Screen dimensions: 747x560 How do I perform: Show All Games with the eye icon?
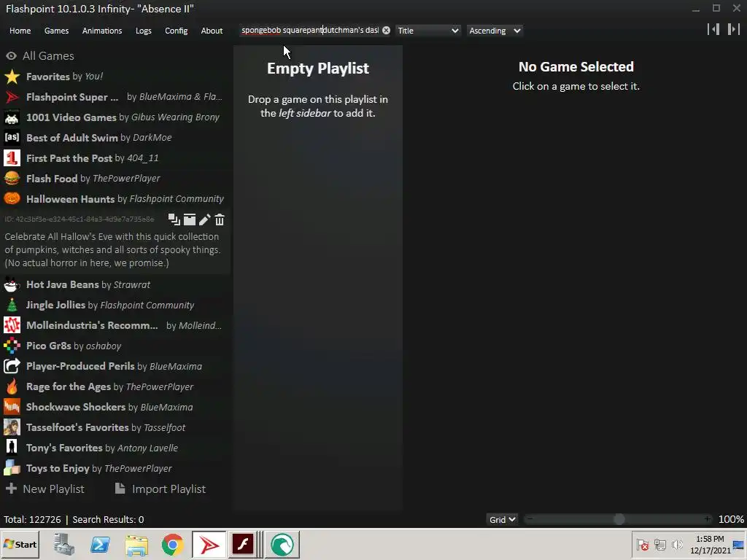coord(11,56)
